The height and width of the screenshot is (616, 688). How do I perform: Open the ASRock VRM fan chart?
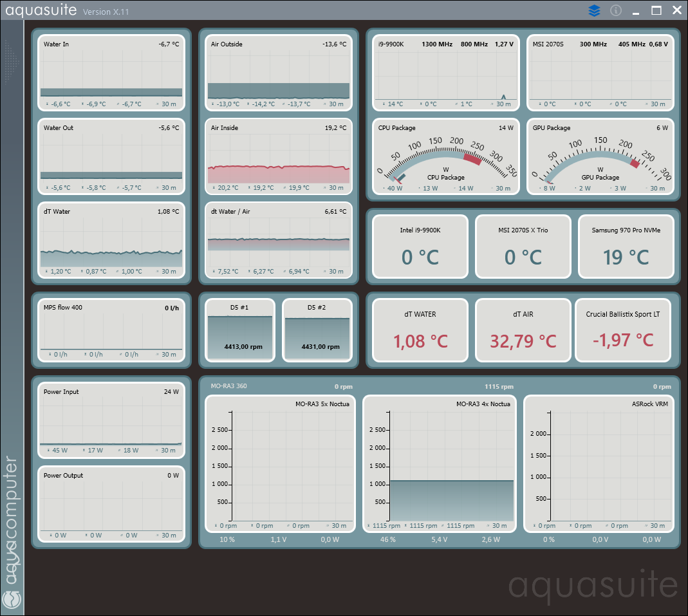599,463
